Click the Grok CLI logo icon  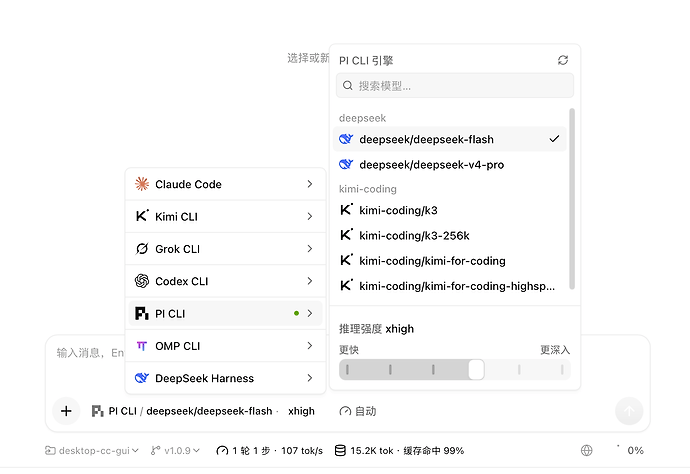pos(142,249)
